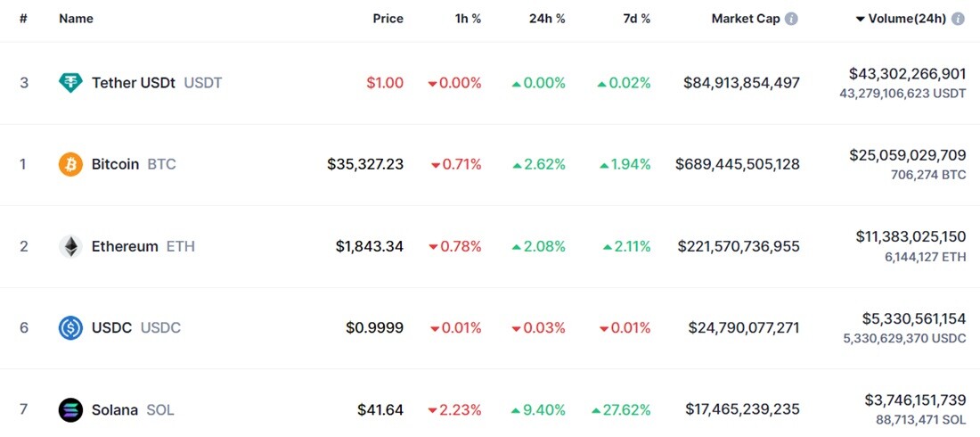This screenshot has width=980, height=437.
Task: Click Bitcoin's $35,327.23 price
Action: (365, 165)
